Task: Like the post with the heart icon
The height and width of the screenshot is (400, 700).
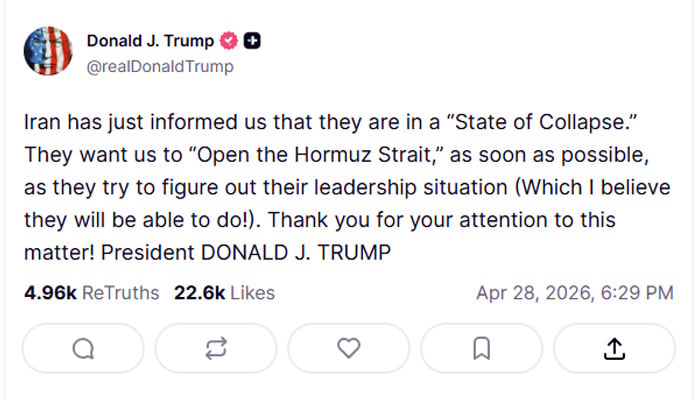Action: pyautogui.click(x=348, y=348)
